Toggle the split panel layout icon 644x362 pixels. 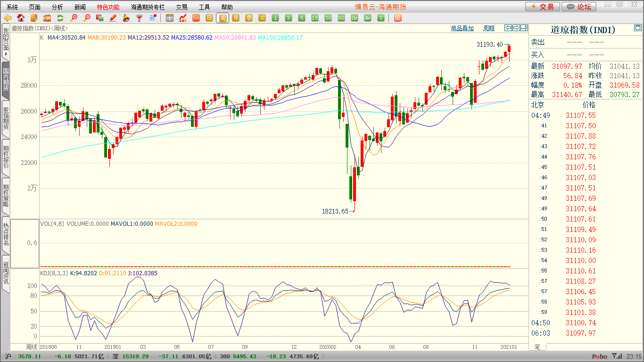click(524, 28)
